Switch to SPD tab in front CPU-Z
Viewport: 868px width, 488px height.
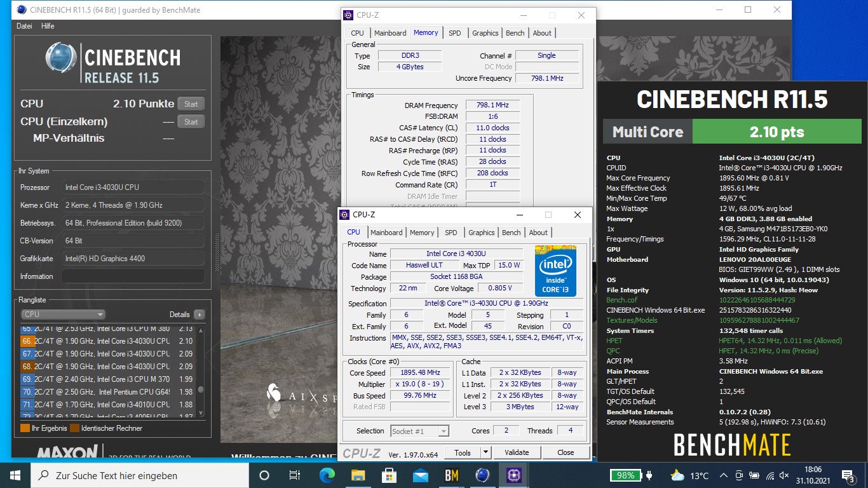pyautogui.click(x=451, y=233)
